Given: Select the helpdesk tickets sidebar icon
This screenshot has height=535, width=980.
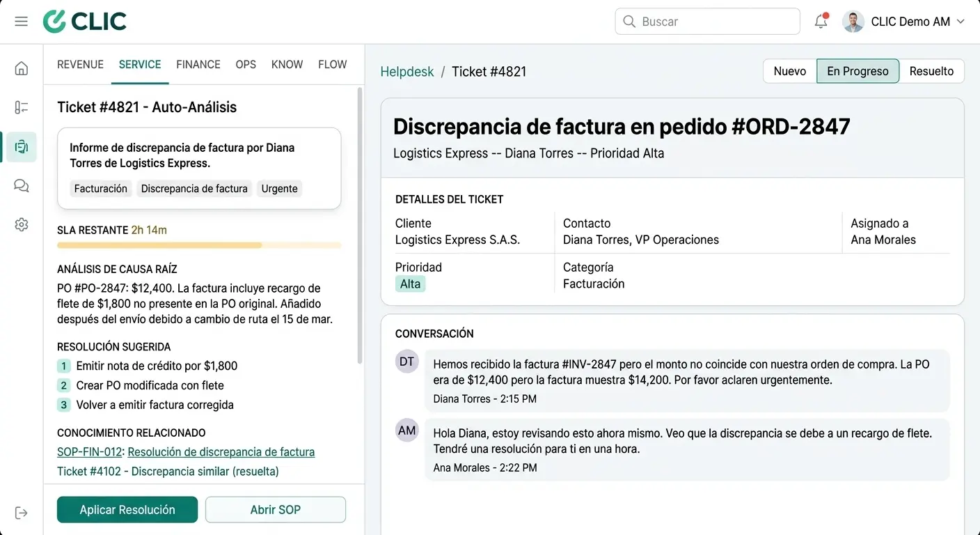Looking at the screenshot, I should (22, 147).
